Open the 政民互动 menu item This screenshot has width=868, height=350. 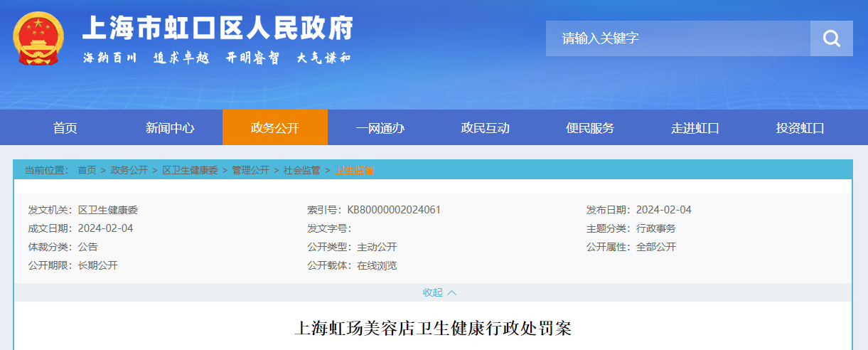[486, 128]
